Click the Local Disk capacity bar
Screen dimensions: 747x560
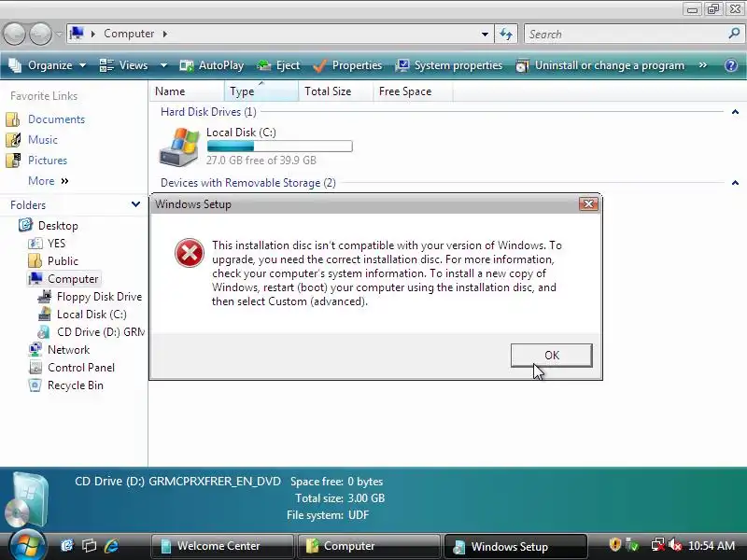[x=279, y=147]
